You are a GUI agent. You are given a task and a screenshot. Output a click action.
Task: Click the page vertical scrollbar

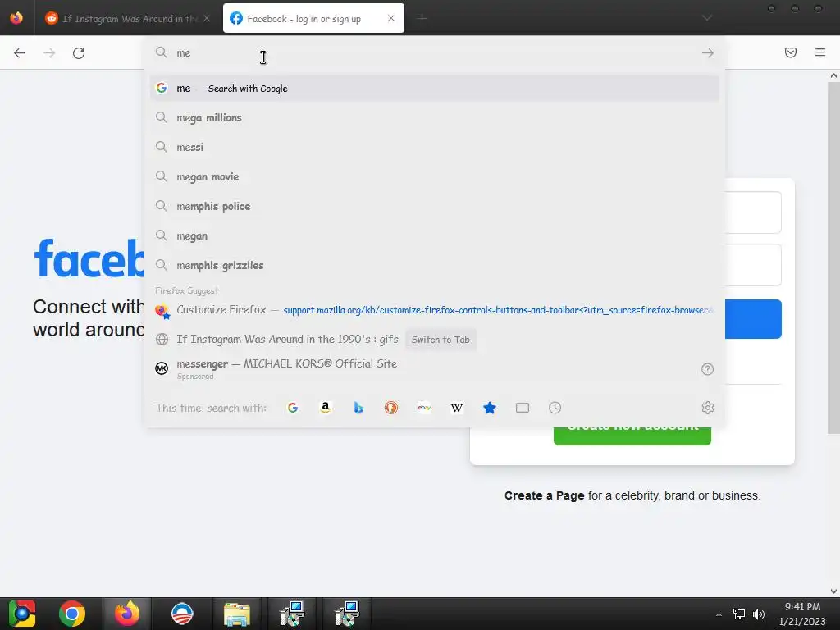tap(833, 257)
